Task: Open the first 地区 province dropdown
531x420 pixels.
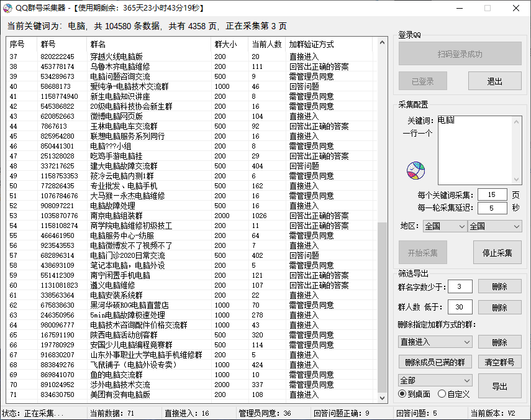Action: tap(445, 226)
